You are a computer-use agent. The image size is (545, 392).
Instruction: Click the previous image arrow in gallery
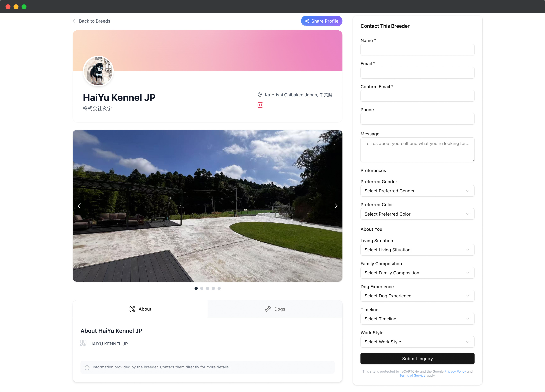tap(79, 206)
